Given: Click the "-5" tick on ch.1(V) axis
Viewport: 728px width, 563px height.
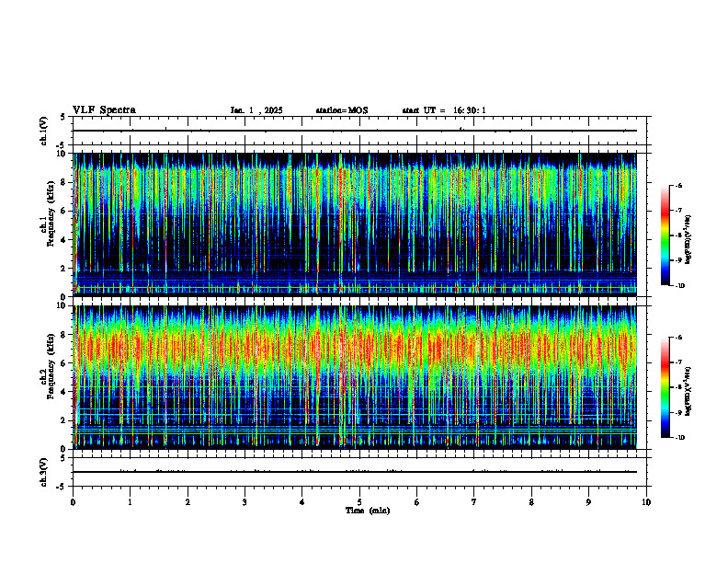Looking at the screenshot, I should (x=62, y=145).
